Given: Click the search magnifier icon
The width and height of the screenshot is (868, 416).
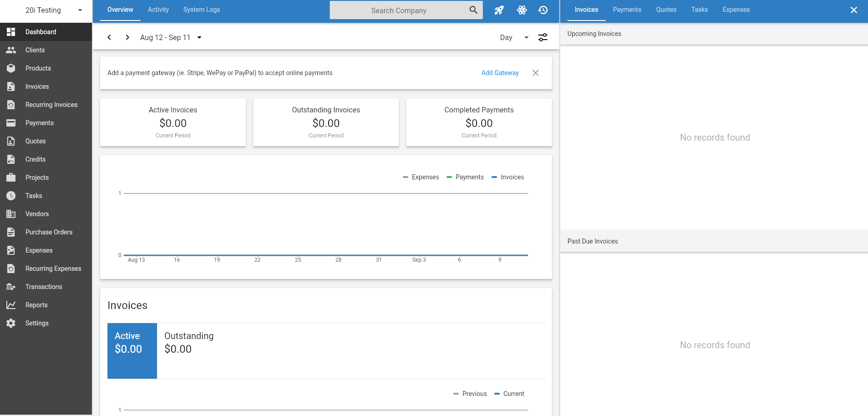Looking at the screenshot, I should point(473,10).
